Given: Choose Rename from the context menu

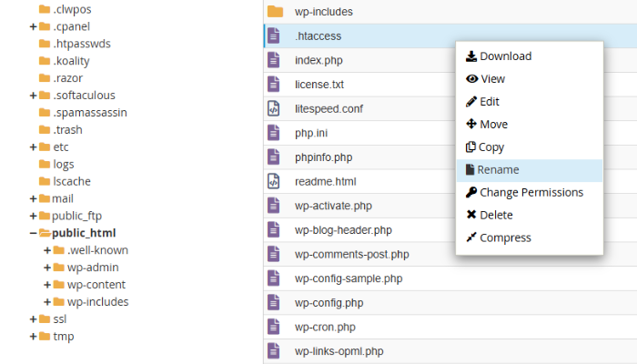Looking at the screenshot, I should point(498,170).
